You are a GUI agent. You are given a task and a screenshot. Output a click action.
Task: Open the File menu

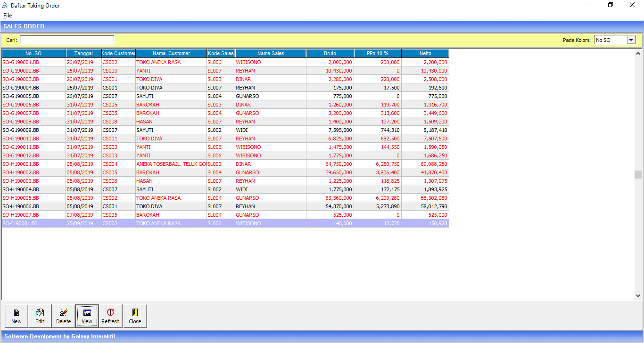[x=8, y=16]
